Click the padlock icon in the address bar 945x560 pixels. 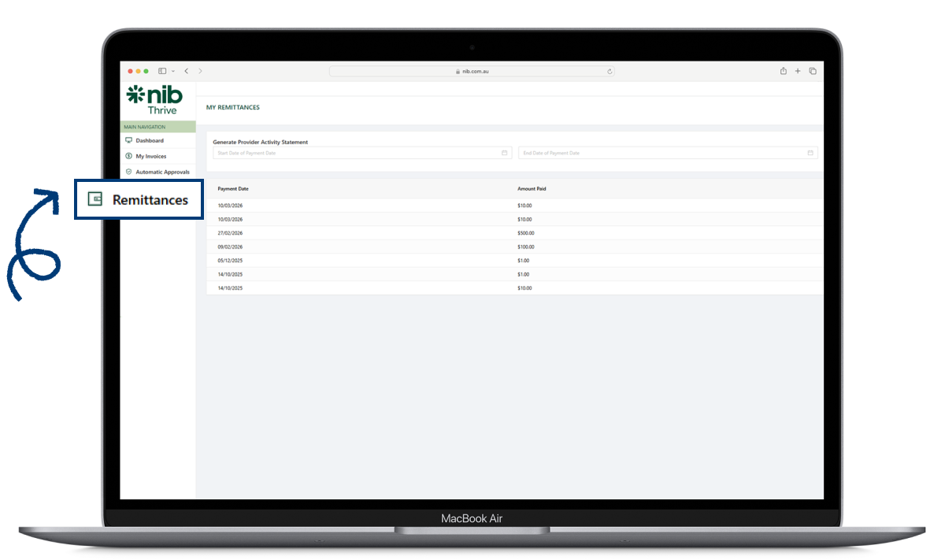click(458, 71)
